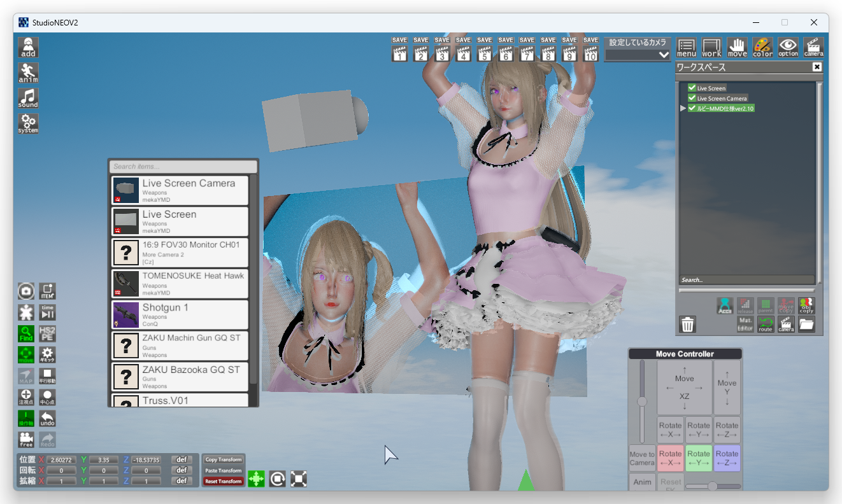Toggle the free camera icon
The height and width of the screenshot is (504, 842).
[26, 440]
